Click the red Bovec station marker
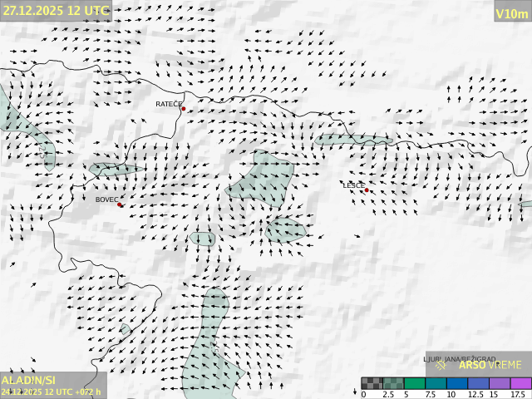Image resolution: width=532 pixels, height=399 pixels. [120, 204]
